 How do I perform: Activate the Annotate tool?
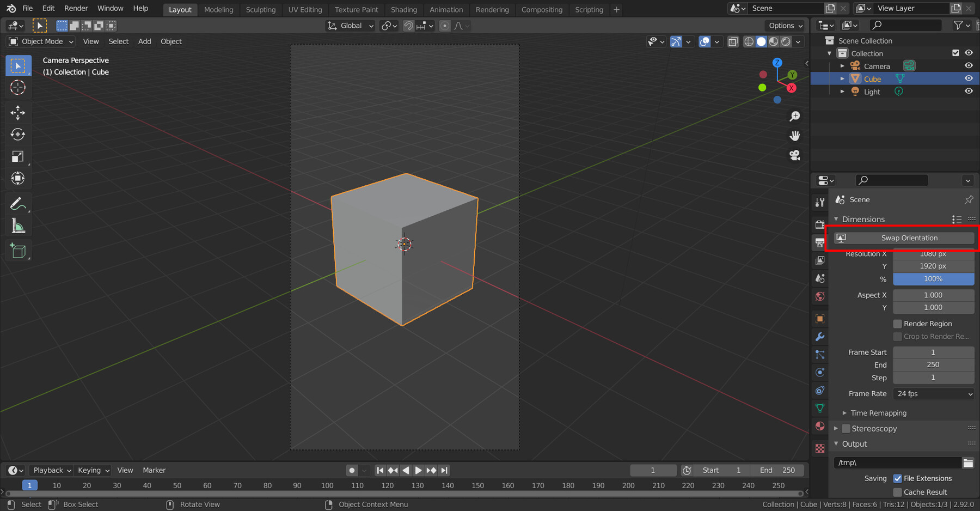coord(18,204)
